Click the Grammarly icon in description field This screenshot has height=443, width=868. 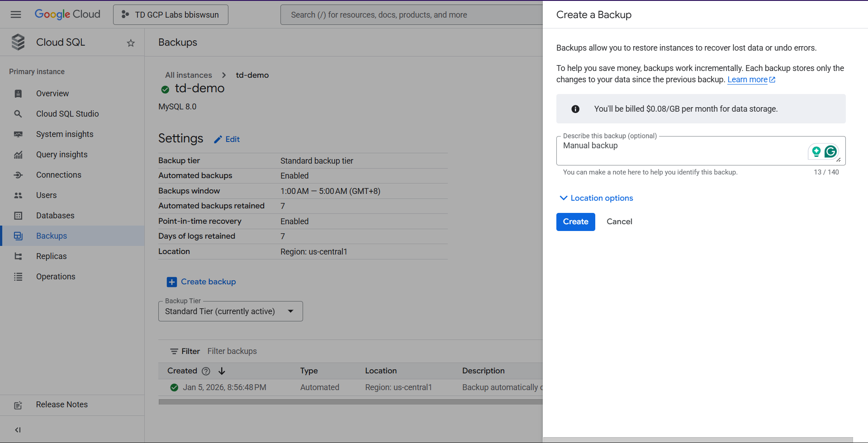coord(830,151)
